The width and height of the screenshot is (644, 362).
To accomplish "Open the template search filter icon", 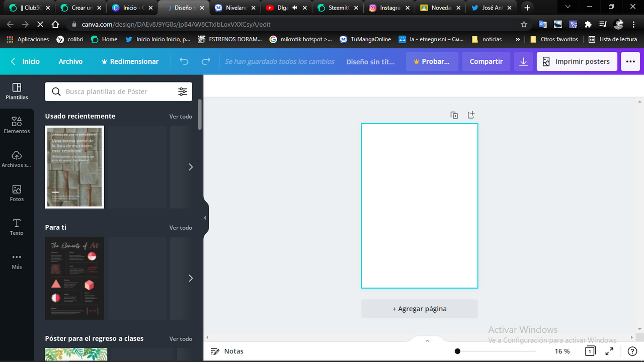I will [x=183, y=92].
